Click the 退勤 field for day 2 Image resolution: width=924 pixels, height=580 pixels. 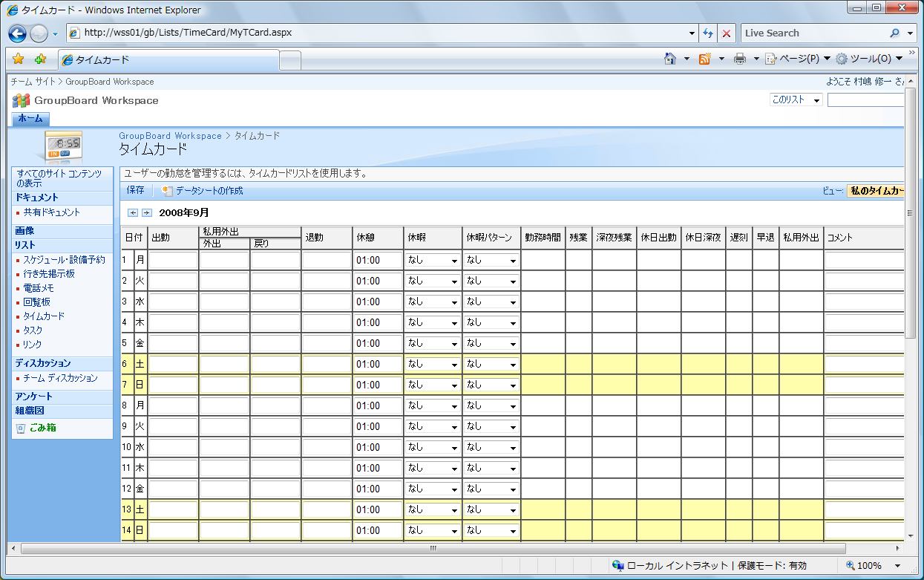click(x=327, y=281)
